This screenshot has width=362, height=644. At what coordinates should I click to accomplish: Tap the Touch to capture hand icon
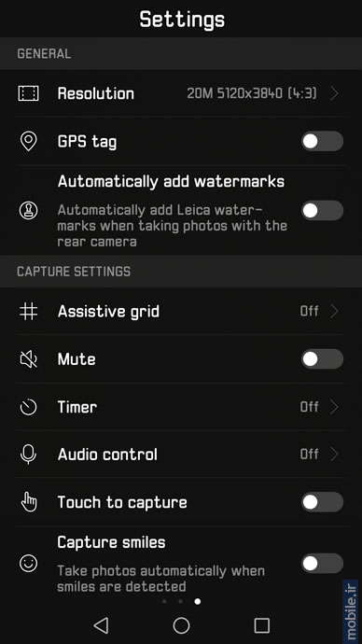29,502
